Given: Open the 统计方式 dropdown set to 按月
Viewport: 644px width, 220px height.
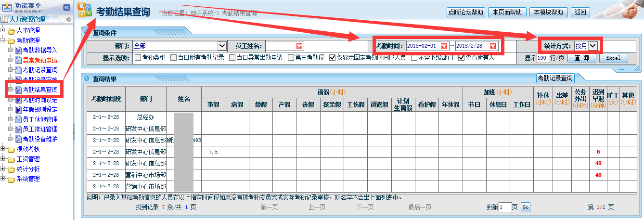Looking at the screenshot, I should coord(592,46).
